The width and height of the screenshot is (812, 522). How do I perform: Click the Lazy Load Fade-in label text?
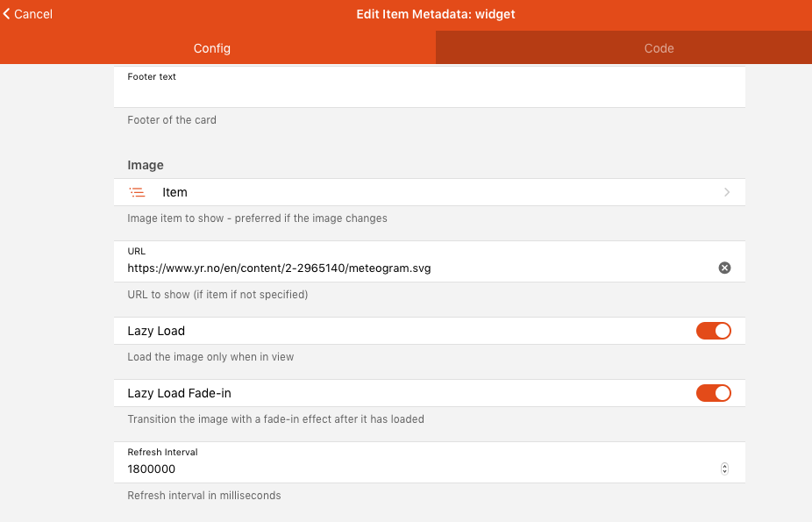[x=179, y=393]
